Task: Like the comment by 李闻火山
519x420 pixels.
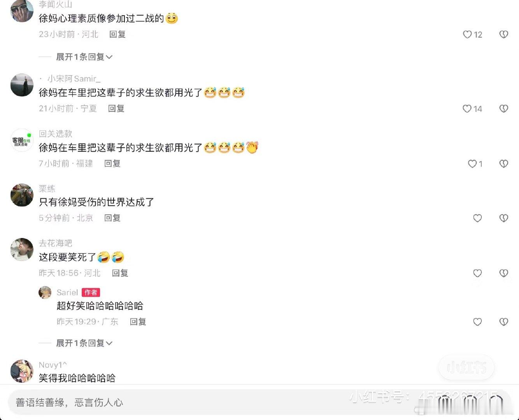Action: (467, 35)
